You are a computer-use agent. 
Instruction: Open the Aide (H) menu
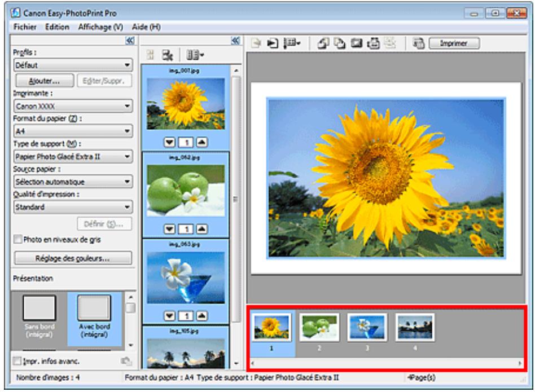pos(146,27)
